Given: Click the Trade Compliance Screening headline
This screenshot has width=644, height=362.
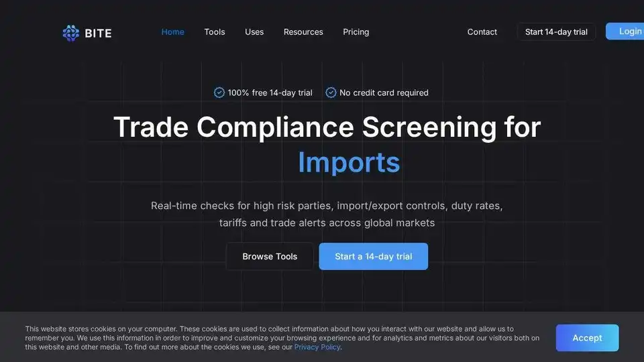Looking at the screenshot, I should click(327, 127).
